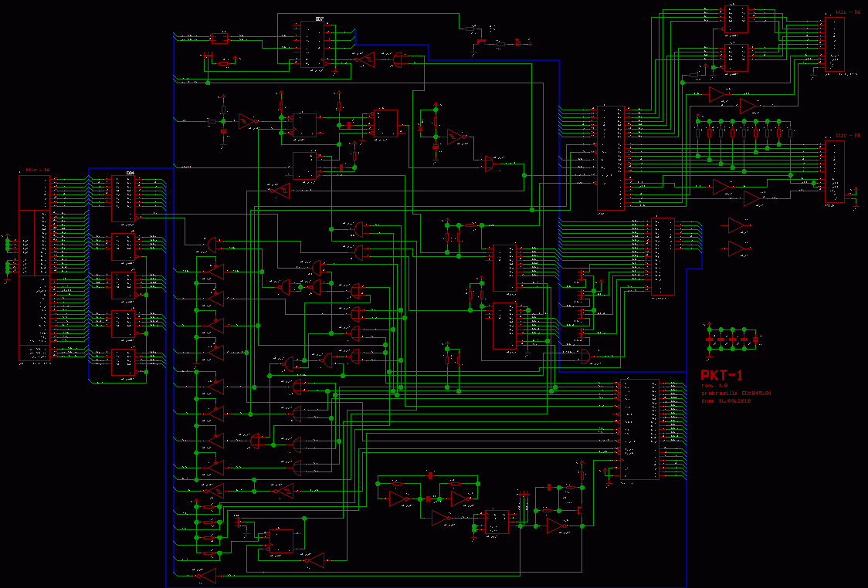This screenshot has height=588, width=868.
Task: Select the DD4 chip label
Action: tap(131, 173)
